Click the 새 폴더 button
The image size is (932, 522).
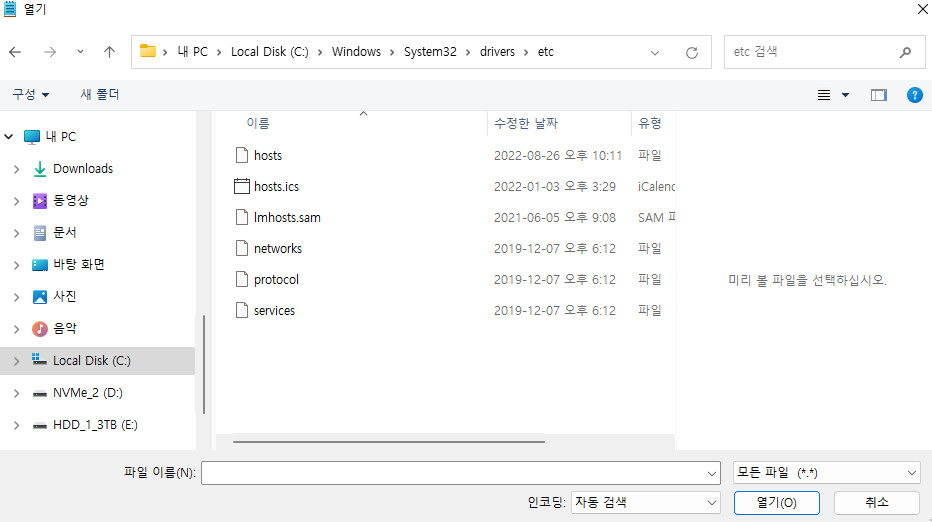click(100, 94)
